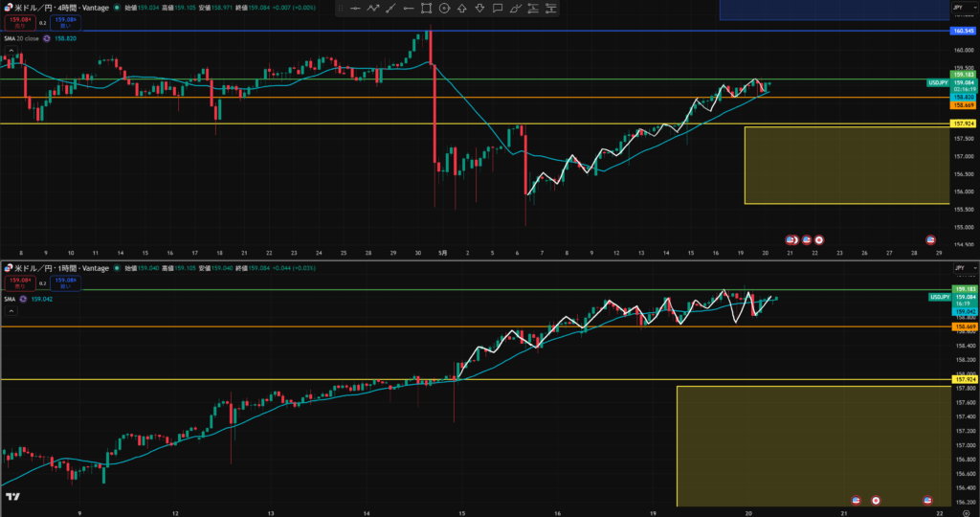This screenshot has width=980, height=517.
Task: Select the comment callout tool
Action: [498, 8]
